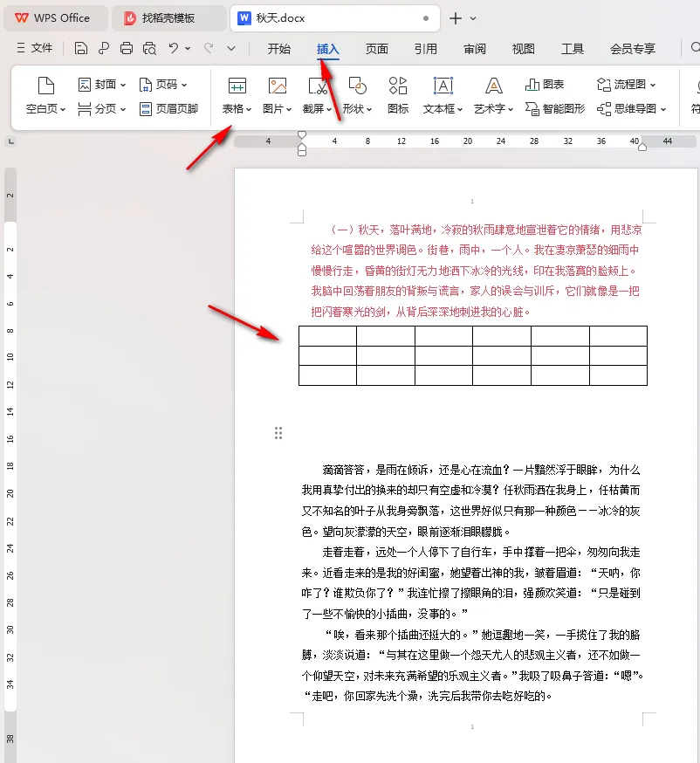Click the Table insert icon
700x763 pixels.
pyautogui.click(x=237, y=86)
